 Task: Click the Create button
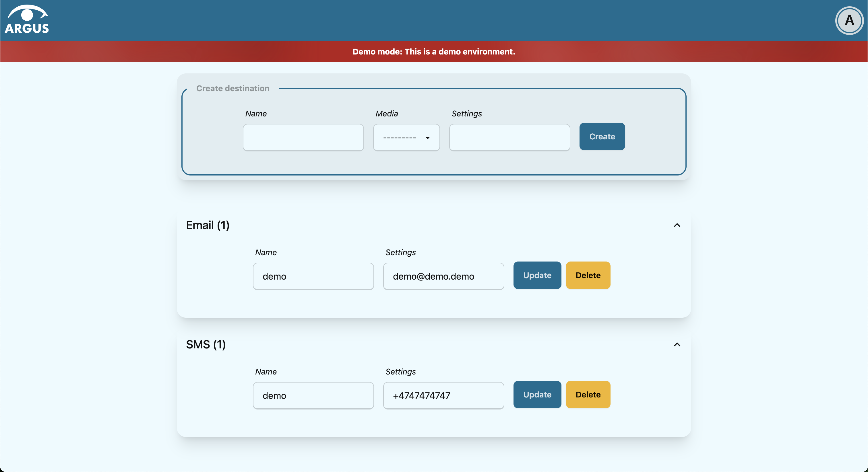point(602,136)
